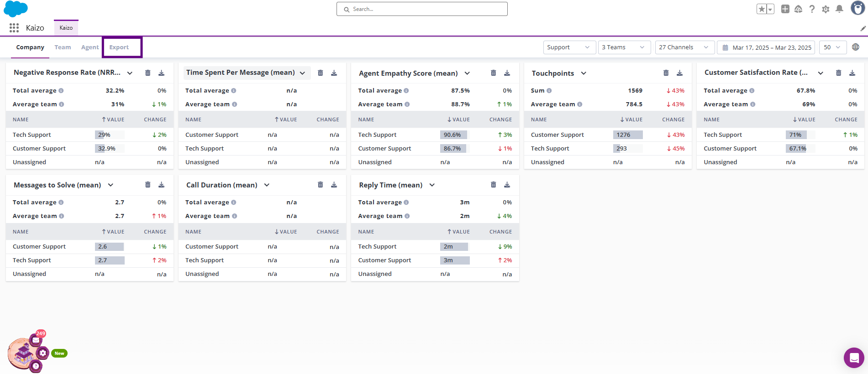Toggle VALUE sort in Reply Time table
The height and width of the screenshot is (374, 868).
(x=458, y=232)
